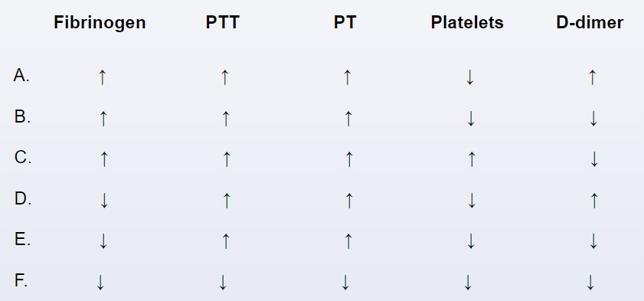
Task: Click row A's Platelets down arrow
Action: [470, 77]
